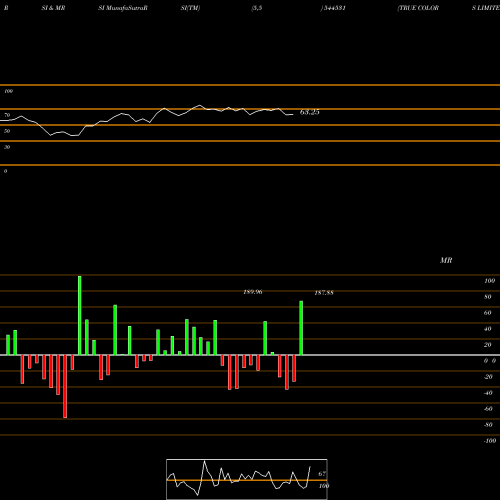Click the MR axis label -60
The width and height of the screenshot is (500, 500).
[488, 409]
